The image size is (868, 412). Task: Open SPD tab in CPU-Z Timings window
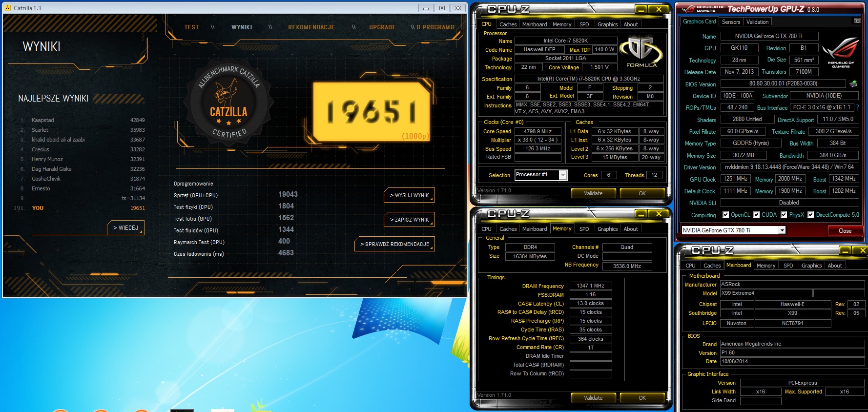click(584, 229)
